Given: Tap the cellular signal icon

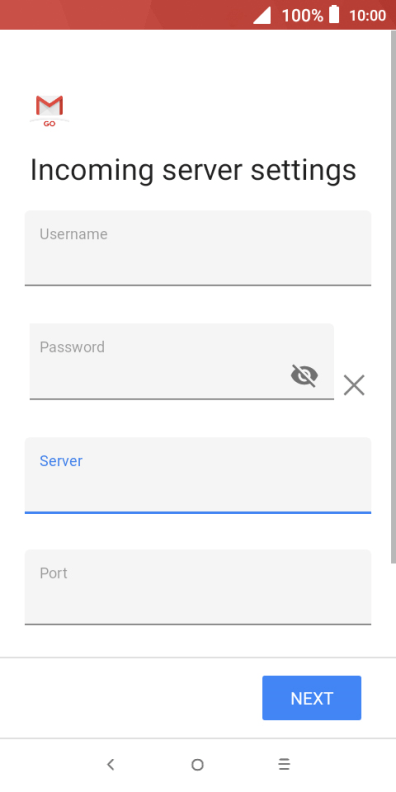Looking at the screenshot, I should click(262, 15).
